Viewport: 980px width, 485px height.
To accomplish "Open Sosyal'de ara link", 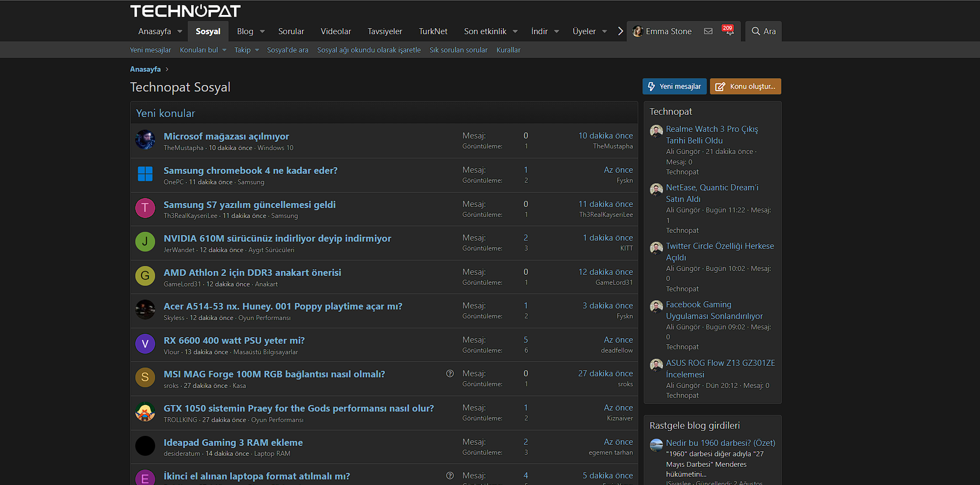I will [288, 50].
